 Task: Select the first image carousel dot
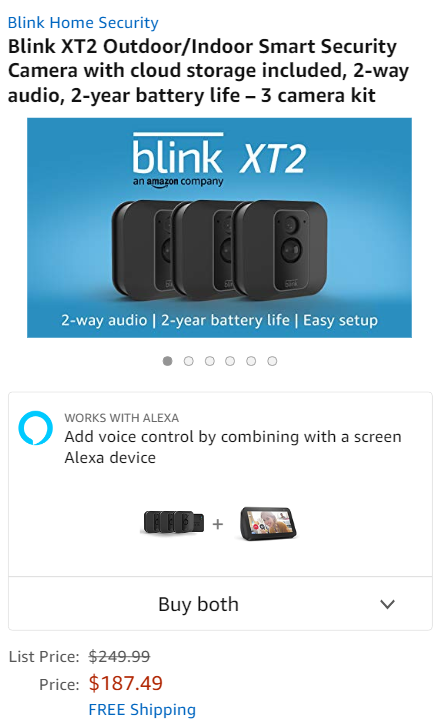pos(167,361)
